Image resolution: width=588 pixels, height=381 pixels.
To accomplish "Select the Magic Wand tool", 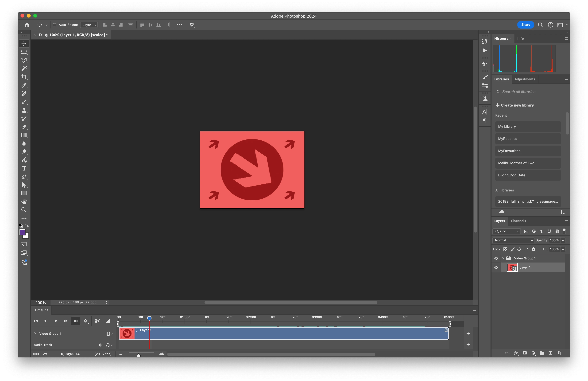I will pyautogui.click(x=24, y=68).
